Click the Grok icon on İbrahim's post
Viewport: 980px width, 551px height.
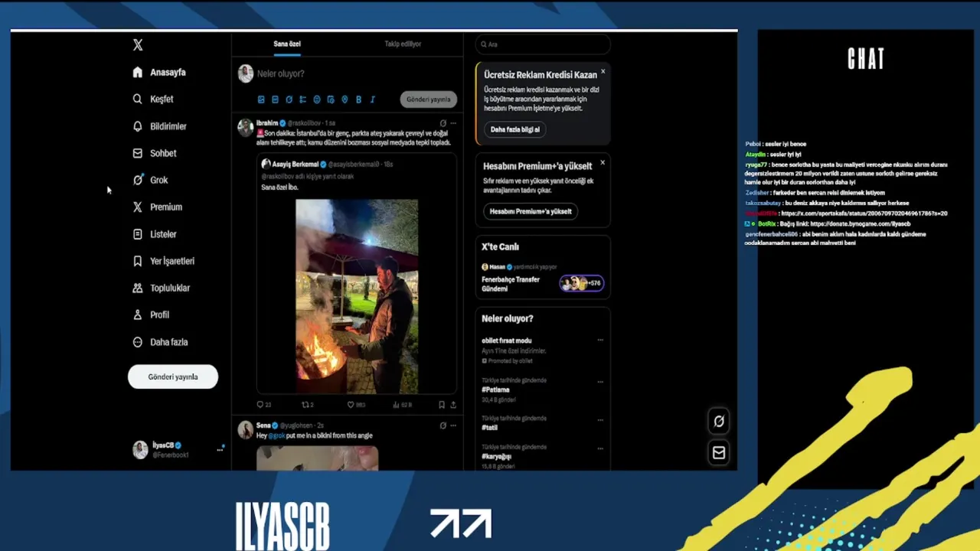pyautogui.click(x=443, y=122)
